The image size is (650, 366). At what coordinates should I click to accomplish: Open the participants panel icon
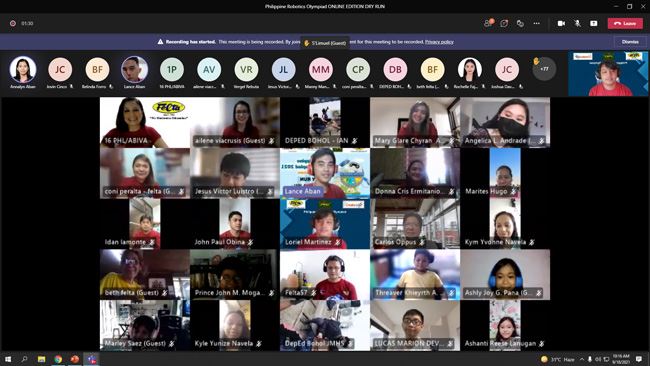(488, 23)
